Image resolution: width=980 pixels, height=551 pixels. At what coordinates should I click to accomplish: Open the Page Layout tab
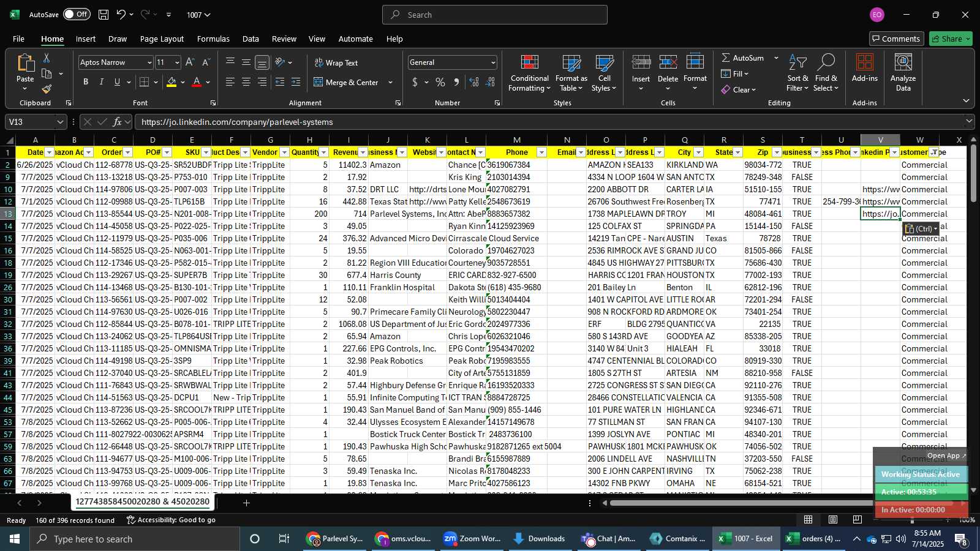coord(162,39)
